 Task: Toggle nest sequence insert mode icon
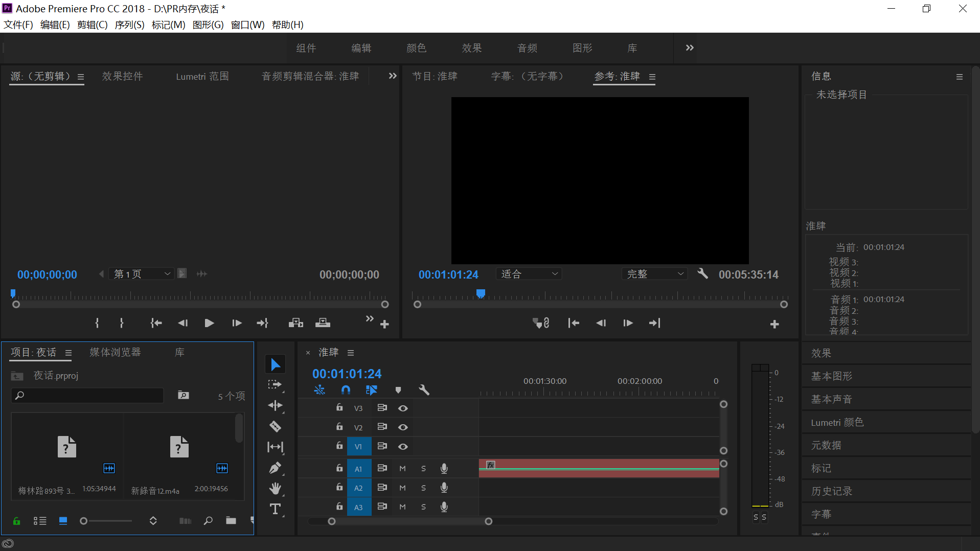coord(320,390)
